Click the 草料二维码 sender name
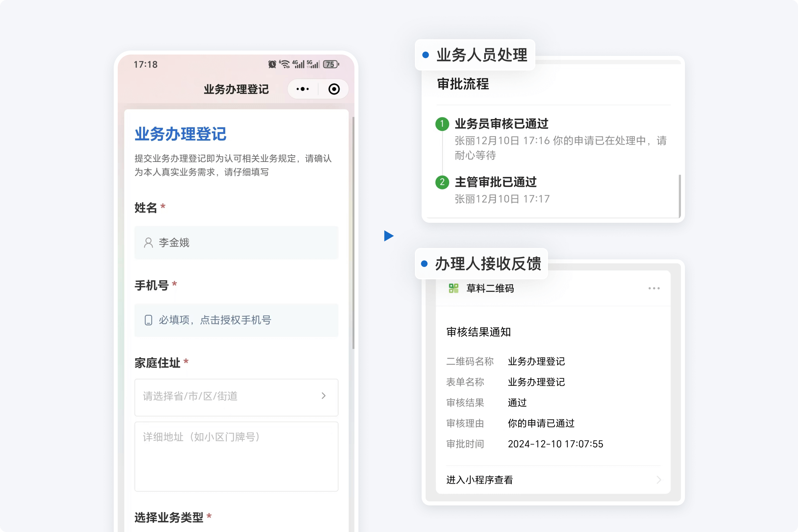 [490, 288]
